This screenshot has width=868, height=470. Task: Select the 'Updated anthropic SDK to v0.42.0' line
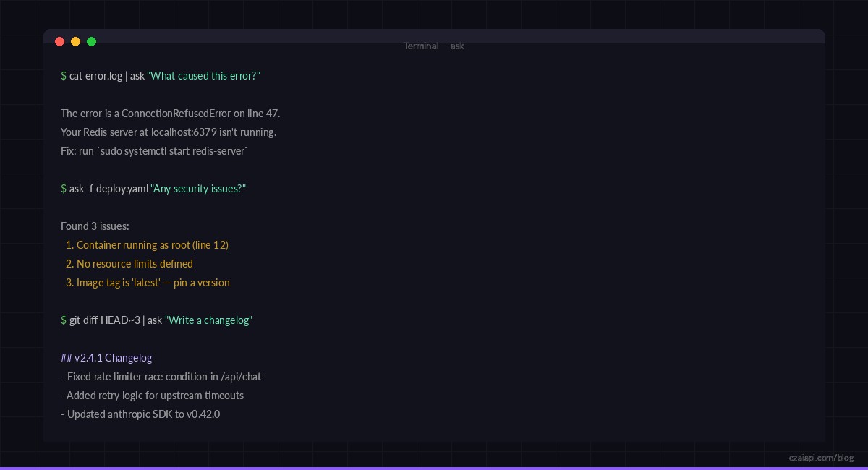coord(140,414)
